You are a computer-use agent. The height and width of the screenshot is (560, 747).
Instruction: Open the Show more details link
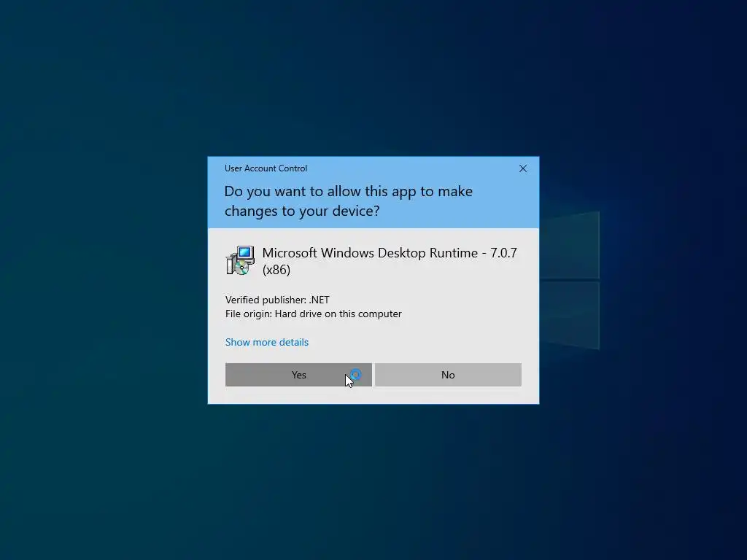(267, 342)
